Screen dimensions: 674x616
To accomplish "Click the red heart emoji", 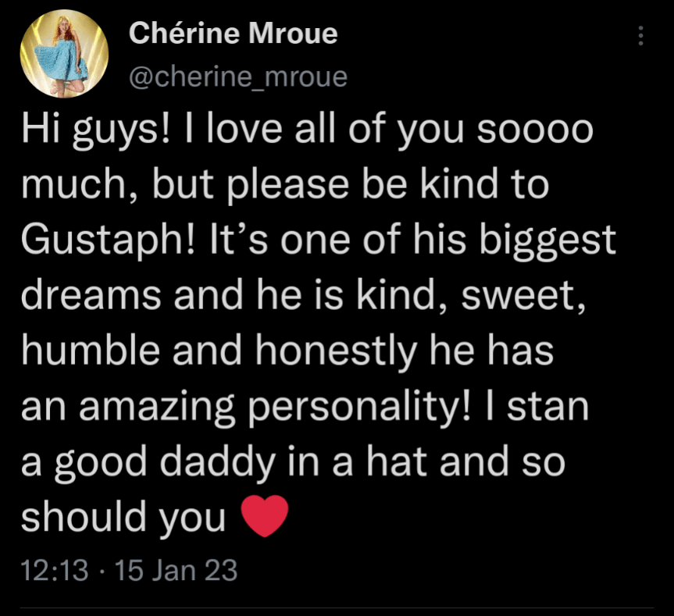I will click(x=266, y=516).
